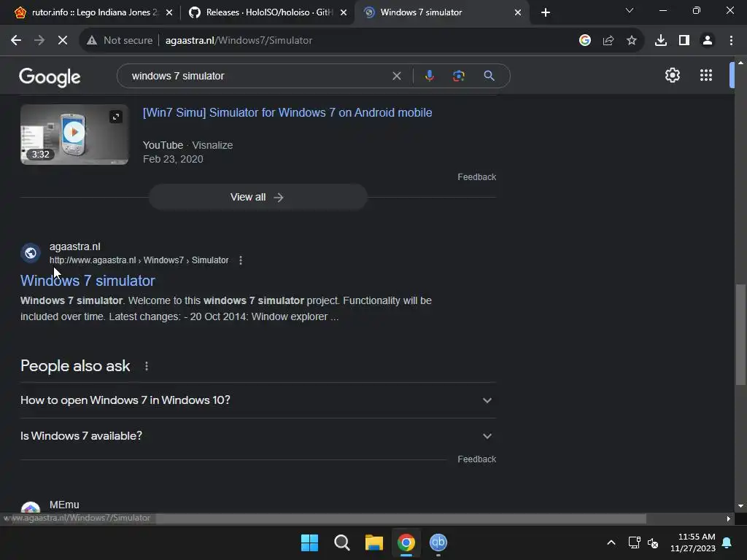747x560 pixels.
Task: Click the Google icon in address bar
Action: click(584, 41)
